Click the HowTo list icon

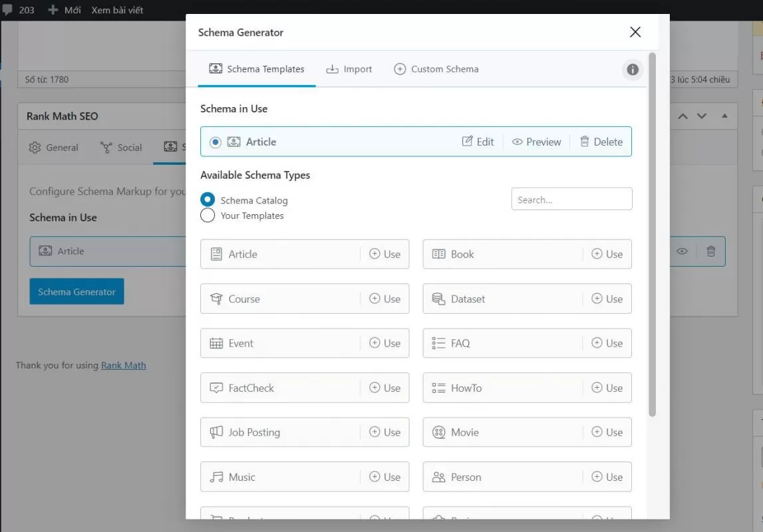coord(438,388)
